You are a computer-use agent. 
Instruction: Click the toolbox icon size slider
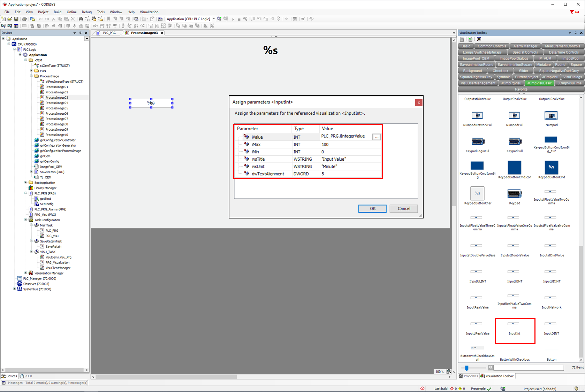(x=466, y=368)
